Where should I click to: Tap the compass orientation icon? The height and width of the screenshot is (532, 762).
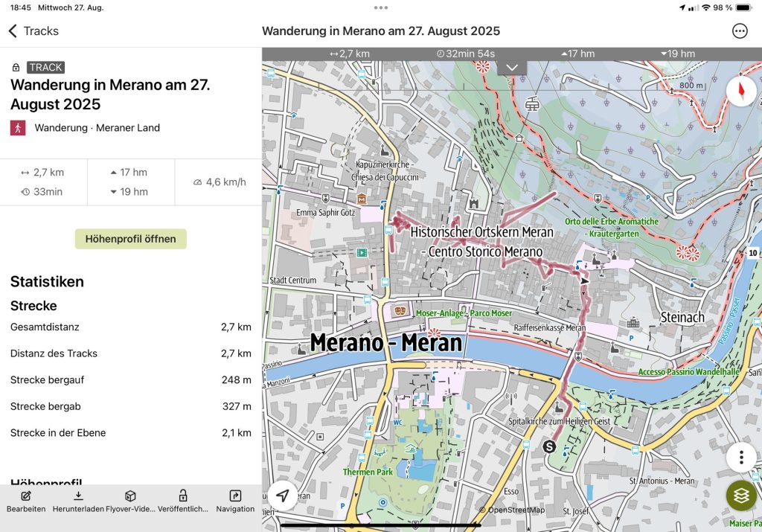click(x=741, y=91)
